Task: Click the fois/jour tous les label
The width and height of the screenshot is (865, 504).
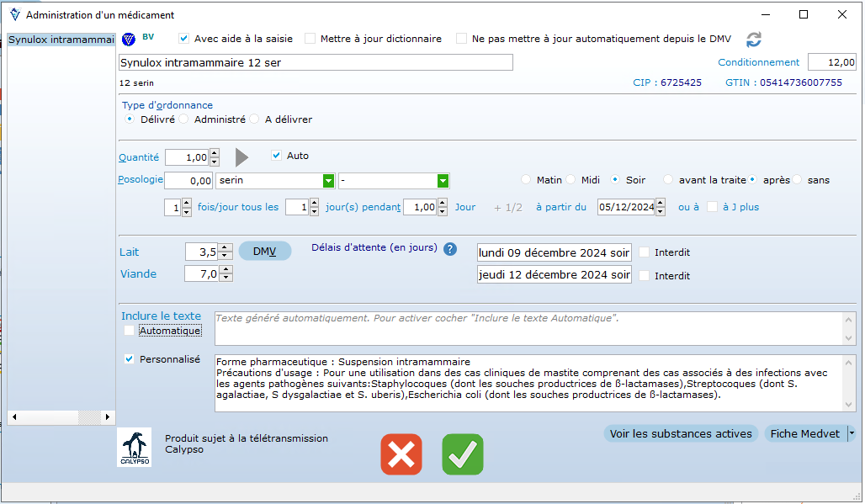Action: point(238,207)
